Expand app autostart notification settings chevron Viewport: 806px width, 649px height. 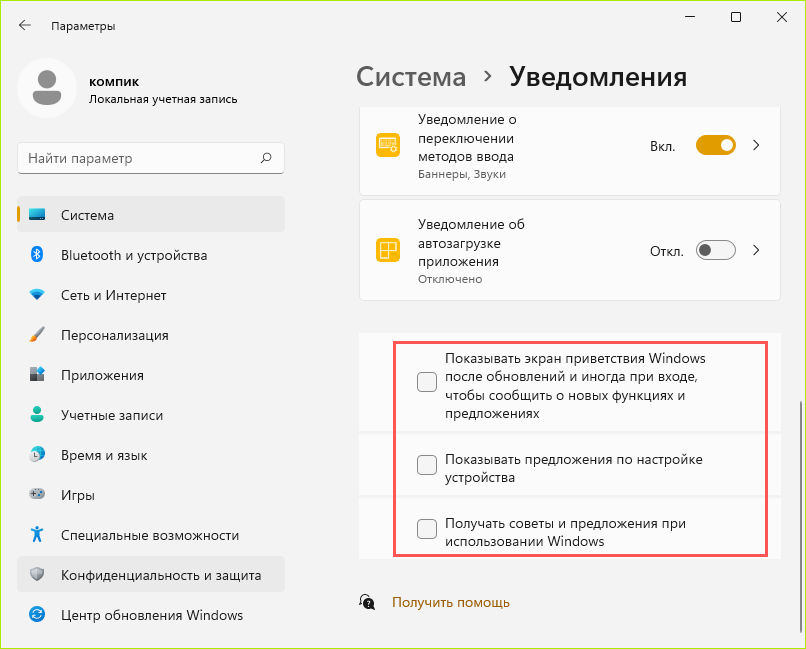point(756,250)
